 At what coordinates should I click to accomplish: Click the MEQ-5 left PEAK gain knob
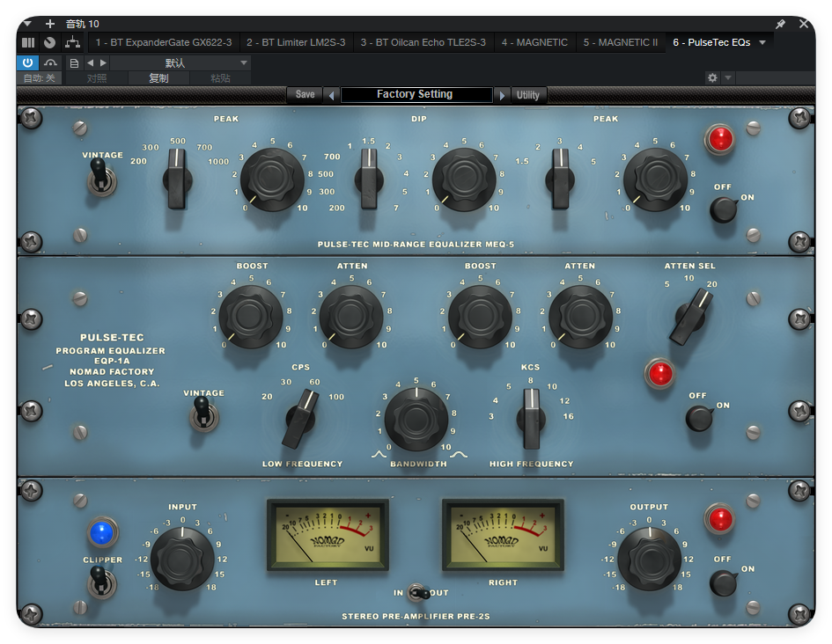click(x=272, y=179)
